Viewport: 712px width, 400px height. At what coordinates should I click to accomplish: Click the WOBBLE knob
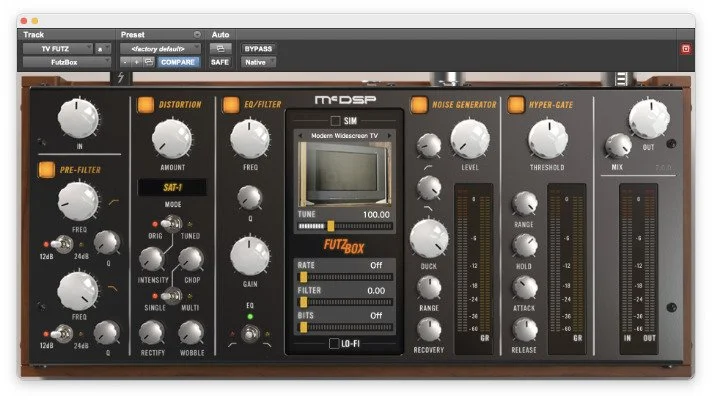[191, 332]
